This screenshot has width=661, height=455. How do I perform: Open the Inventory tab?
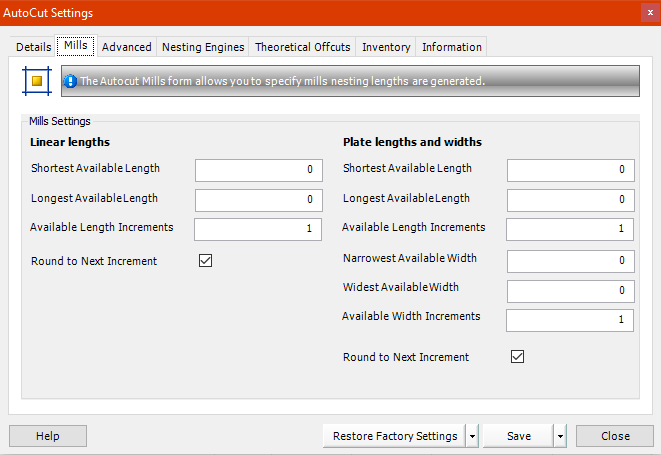click(x=386, y=47)
